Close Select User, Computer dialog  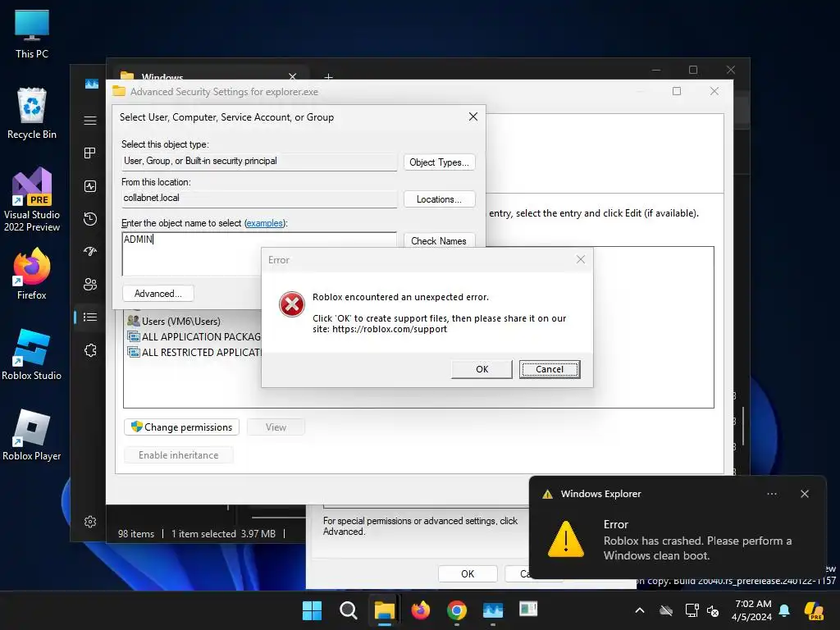[x=473, y=116]
